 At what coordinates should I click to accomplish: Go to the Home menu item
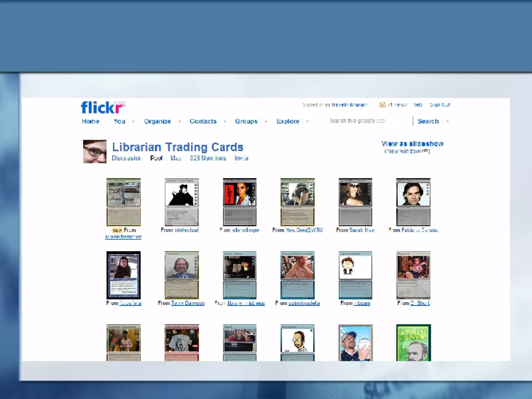coord(91,121)
